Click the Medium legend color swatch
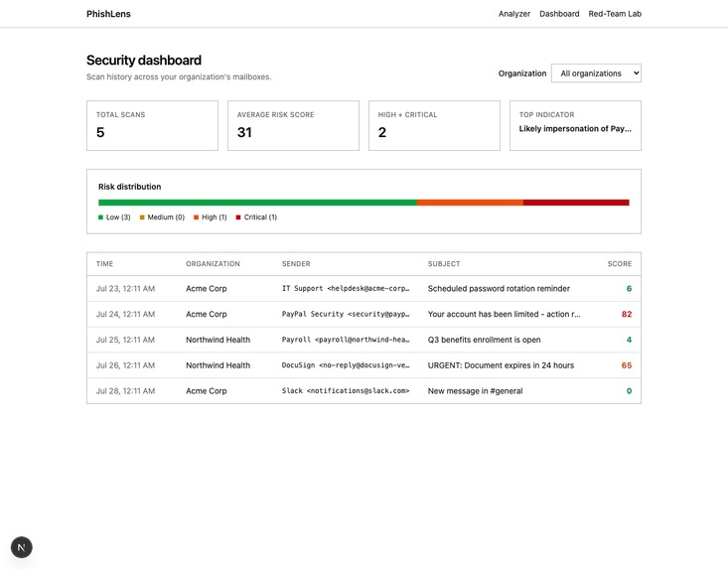Screen dimensions: 728x569 [142, 217]
